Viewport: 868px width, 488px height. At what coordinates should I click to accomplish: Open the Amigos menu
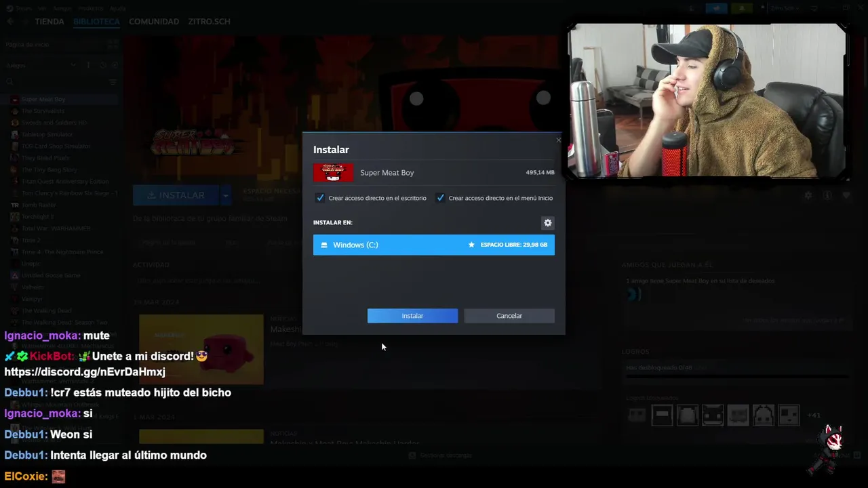62,8
